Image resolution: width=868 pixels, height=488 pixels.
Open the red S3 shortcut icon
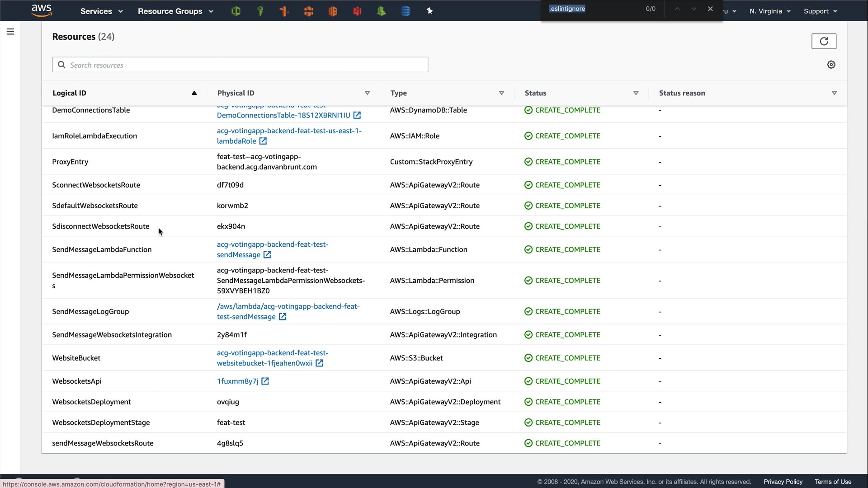tap(357, 11)
